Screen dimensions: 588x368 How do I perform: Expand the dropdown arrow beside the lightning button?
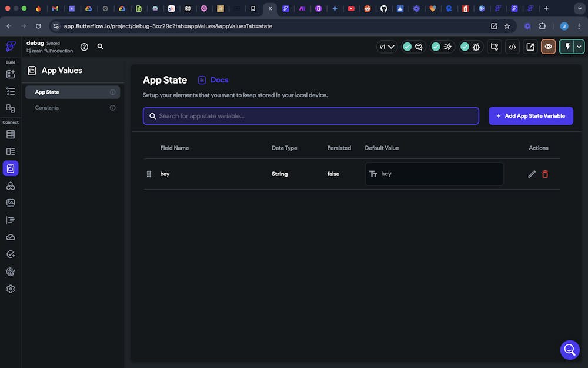579,47
